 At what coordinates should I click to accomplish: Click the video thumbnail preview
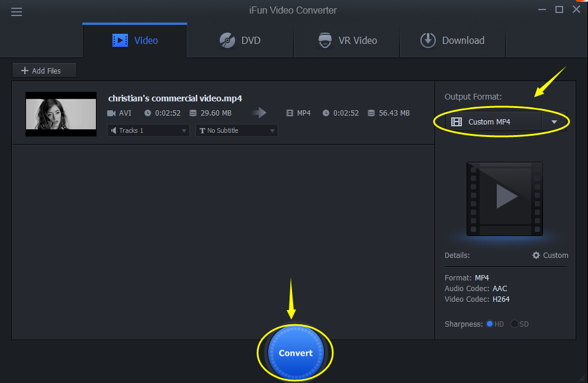[61, 114]
